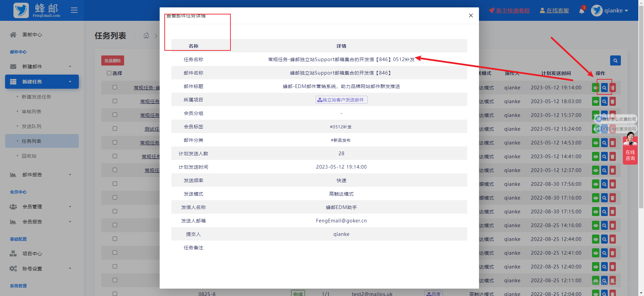Check the first task row checkbox

point(115,87)
